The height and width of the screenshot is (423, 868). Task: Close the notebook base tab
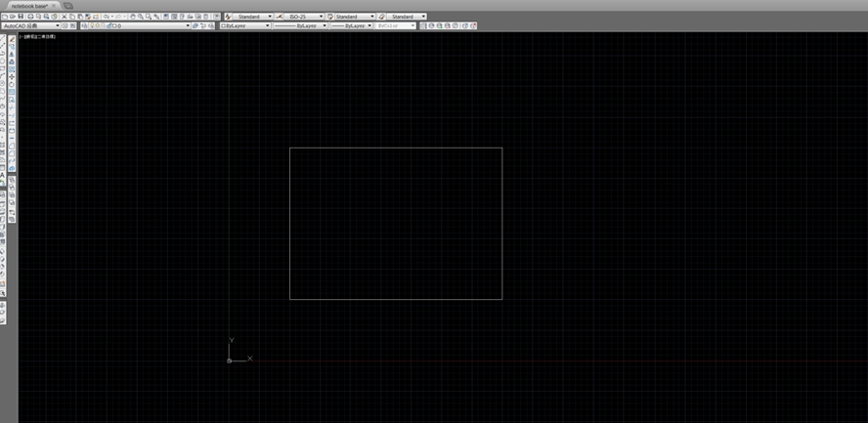54,6
